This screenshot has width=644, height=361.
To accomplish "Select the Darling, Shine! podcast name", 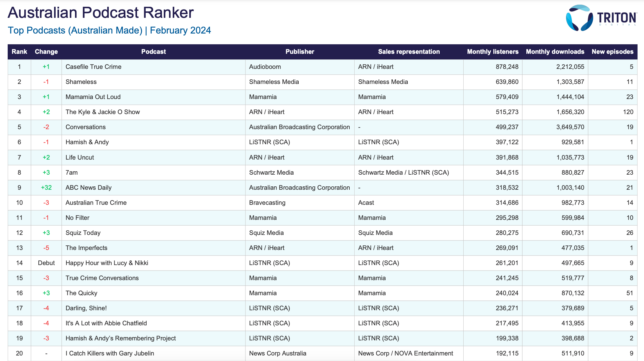I will coord(86,308).
